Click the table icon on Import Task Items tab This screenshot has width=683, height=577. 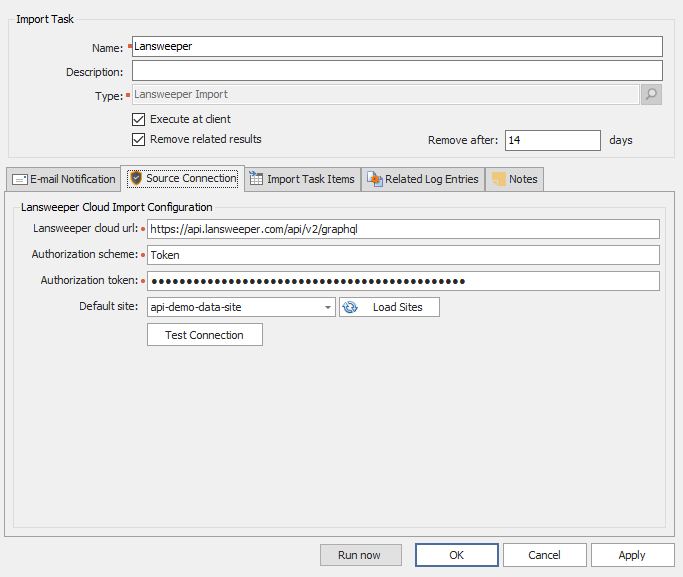click(x=256, y=178)
